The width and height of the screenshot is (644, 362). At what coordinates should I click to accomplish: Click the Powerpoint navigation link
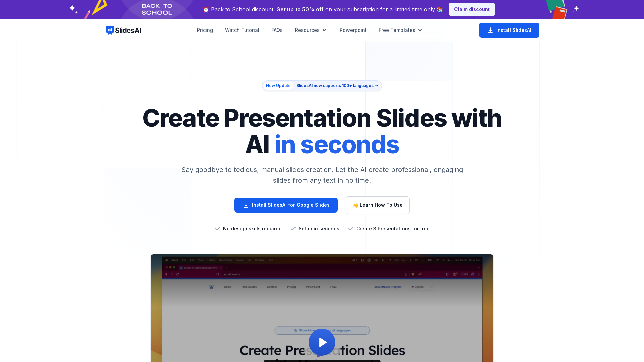click(x=353, y=30)
